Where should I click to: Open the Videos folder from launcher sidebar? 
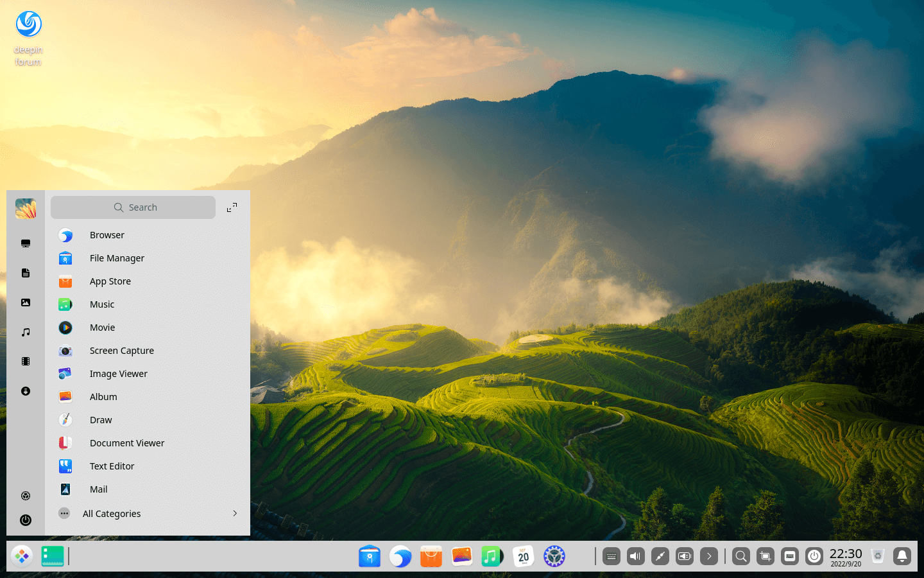[26, 362]
